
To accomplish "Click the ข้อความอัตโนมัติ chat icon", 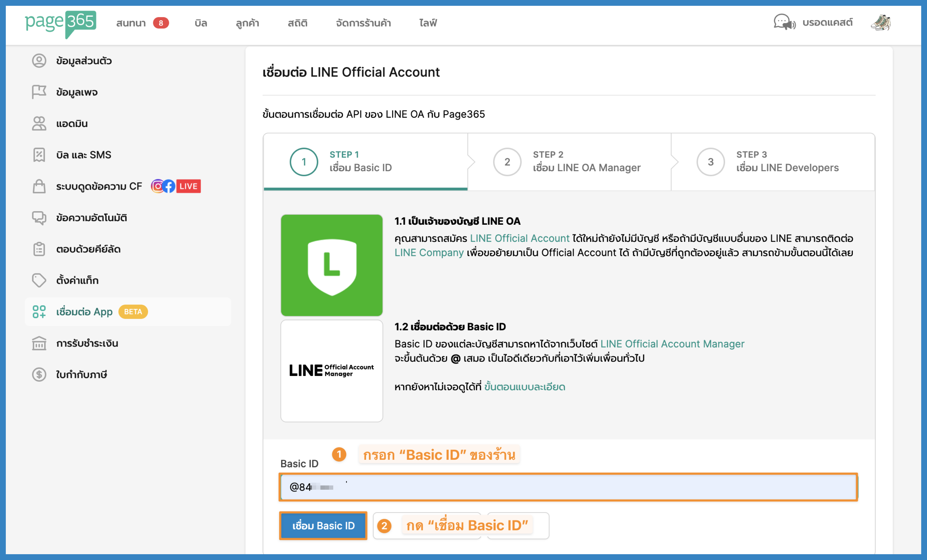I will pos(39,217).
